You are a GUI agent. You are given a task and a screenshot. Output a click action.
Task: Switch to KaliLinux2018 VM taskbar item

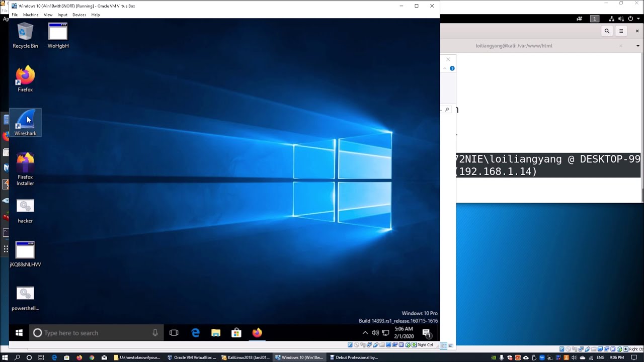(x=246, y=357)
